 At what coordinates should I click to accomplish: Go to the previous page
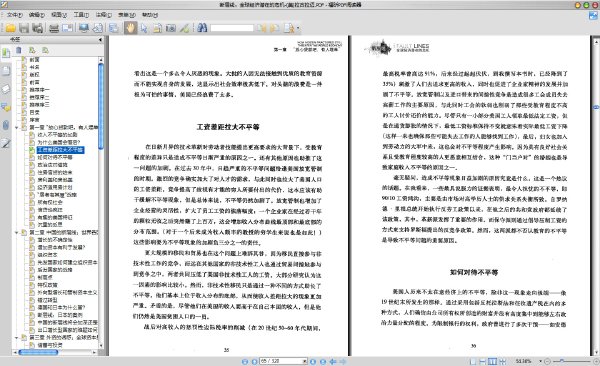tap(254, 361)
